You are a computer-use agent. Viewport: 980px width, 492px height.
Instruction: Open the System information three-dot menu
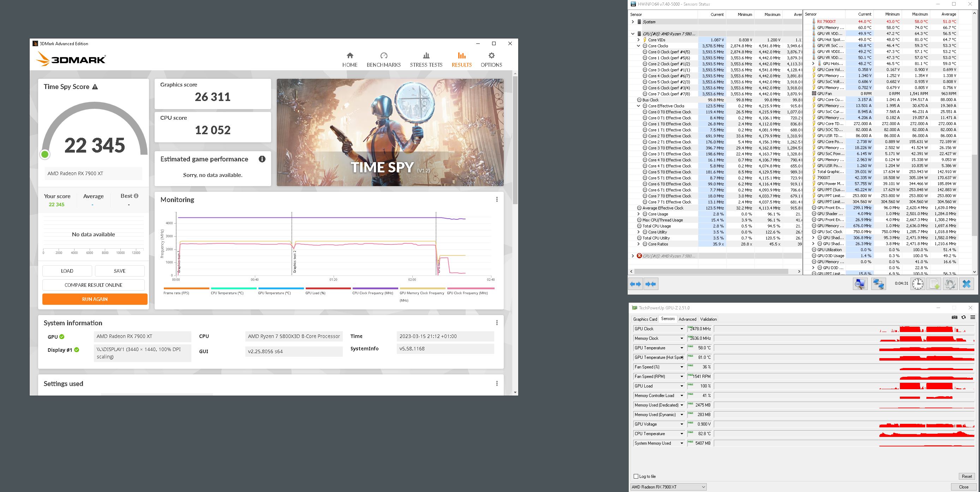pos(497,323)
